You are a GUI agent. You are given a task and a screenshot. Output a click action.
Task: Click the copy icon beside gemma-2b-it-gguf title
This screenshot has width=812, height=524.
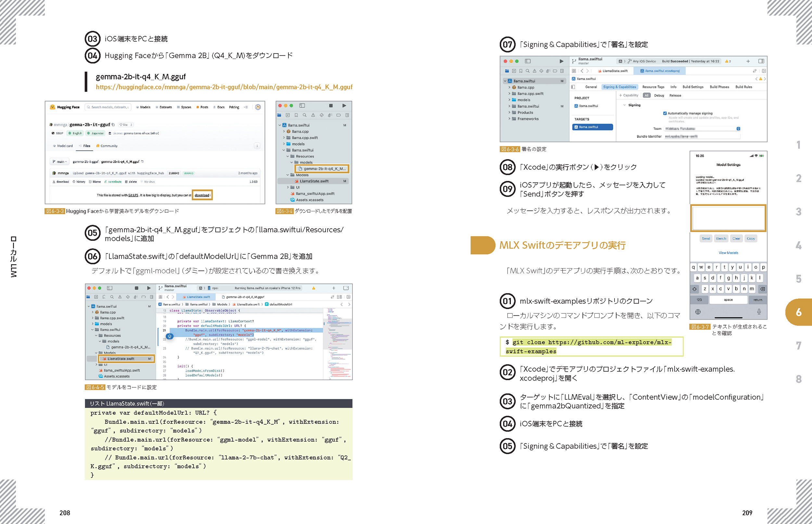pos(113,125)
